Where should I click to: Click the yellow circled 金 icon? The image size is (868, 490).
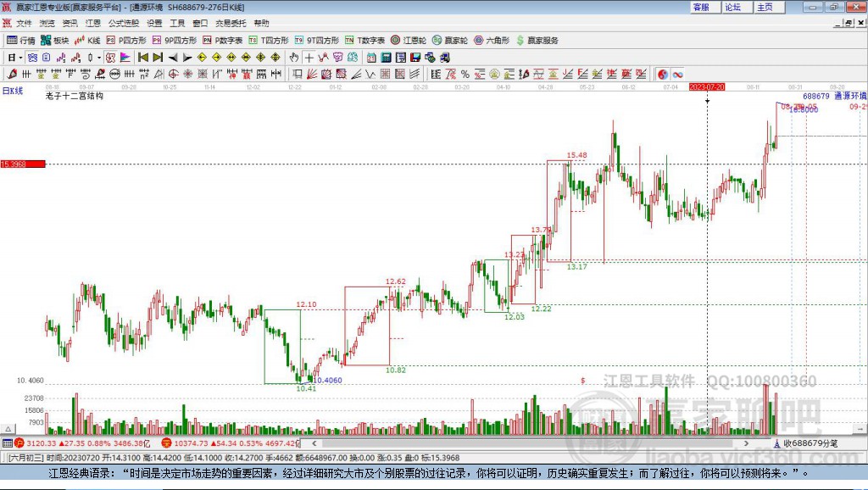click(494, 75)
